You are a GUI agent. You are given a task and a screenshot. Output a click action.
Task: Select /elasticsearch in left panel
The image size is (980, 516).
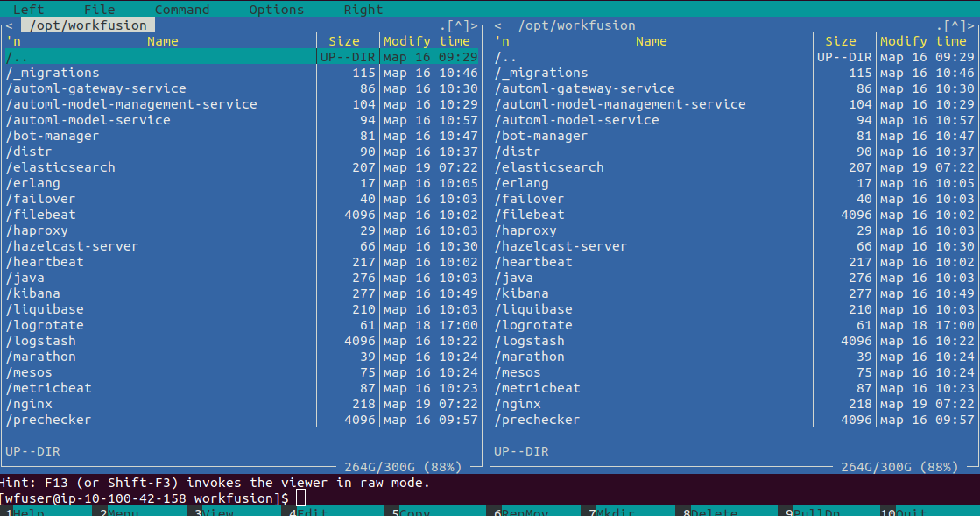[242, 167]
